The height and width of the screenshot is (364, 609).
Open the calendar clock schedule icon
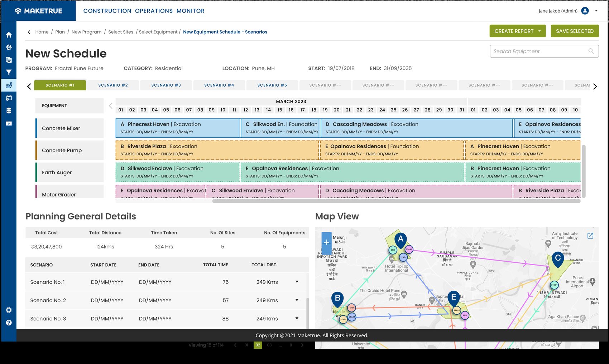pyautogui.click(x=9, y=98)
